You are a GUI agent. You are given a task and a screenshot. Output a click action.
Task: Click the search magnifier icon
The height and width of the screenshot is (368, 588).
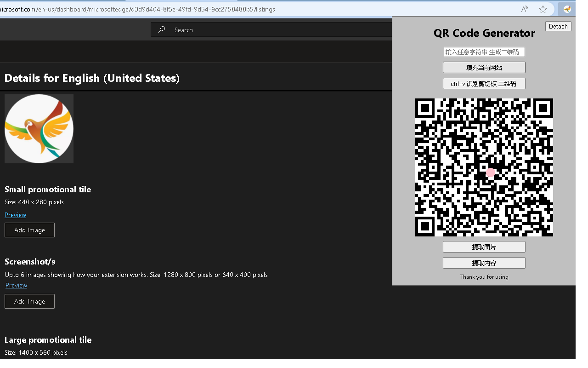pos(162,29)
